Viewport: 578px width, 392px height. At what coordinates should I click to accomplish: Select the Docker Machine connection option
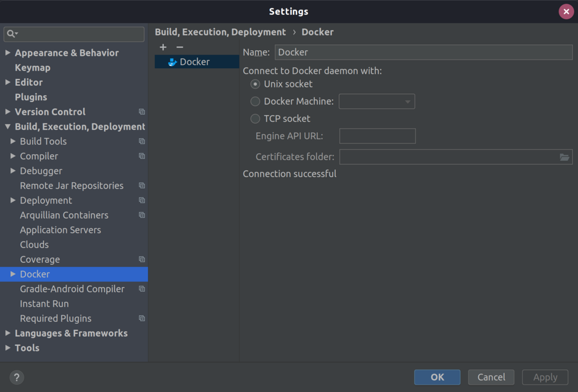click(255, 101)
